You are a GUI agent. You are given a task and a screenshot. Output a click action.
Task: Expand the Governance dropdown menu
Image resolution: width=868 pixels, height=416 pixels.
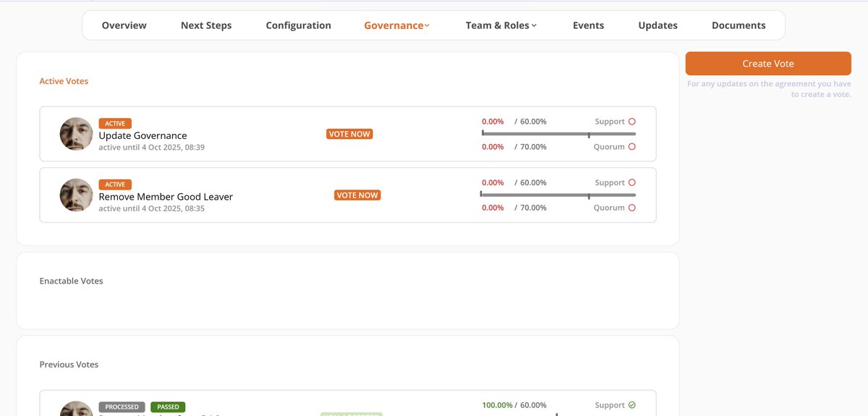[x=396, y=25]
